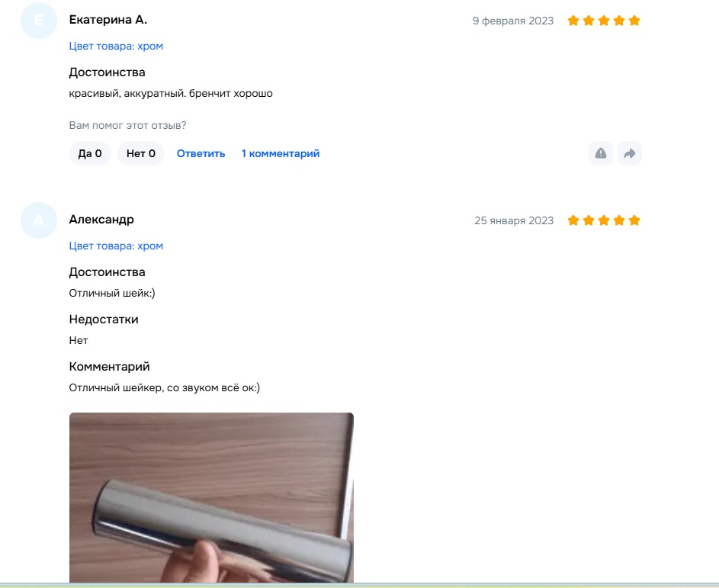
Task: Click the Комментарий heading in Александр's review
Action: click(x=109, y=367)
